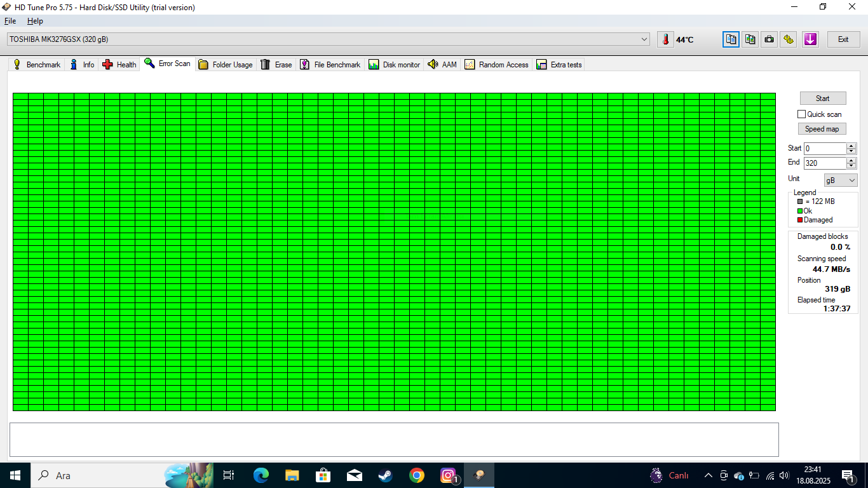
Task: Click the End position input field
Action: click(825, 163)
